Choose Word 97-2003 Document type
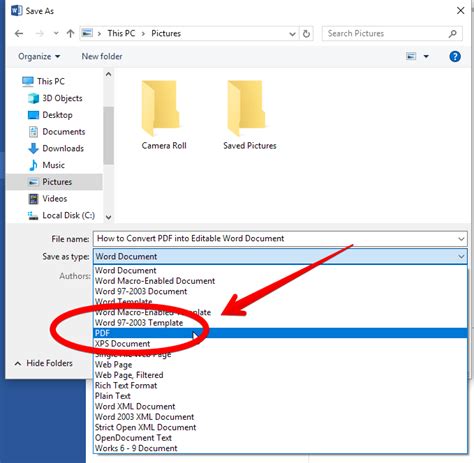 tap(280, 291)
